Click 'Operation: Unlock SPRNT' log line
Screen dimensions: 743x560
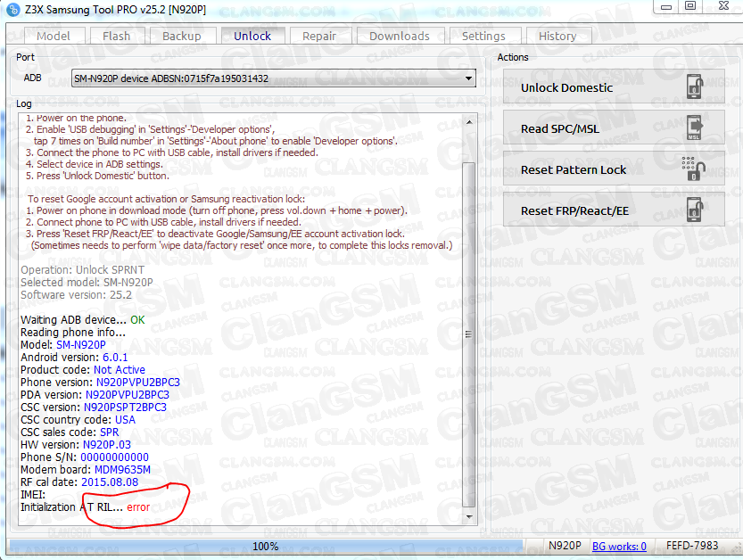[82, 269]
